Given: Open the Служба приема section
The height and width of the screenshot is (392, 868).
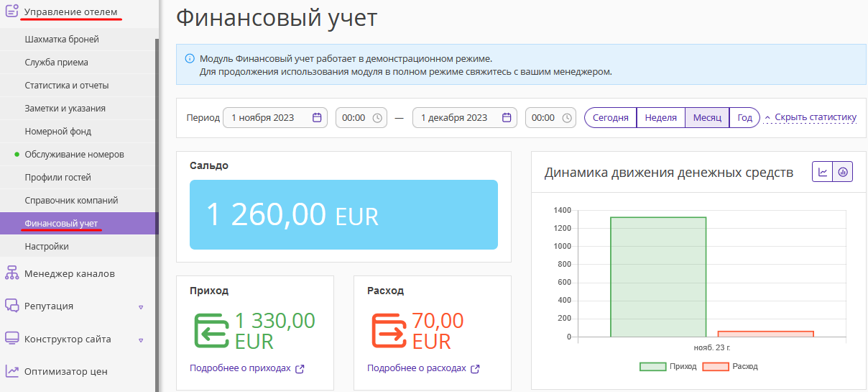Looking at the screenshot, I should click(78, 63).
